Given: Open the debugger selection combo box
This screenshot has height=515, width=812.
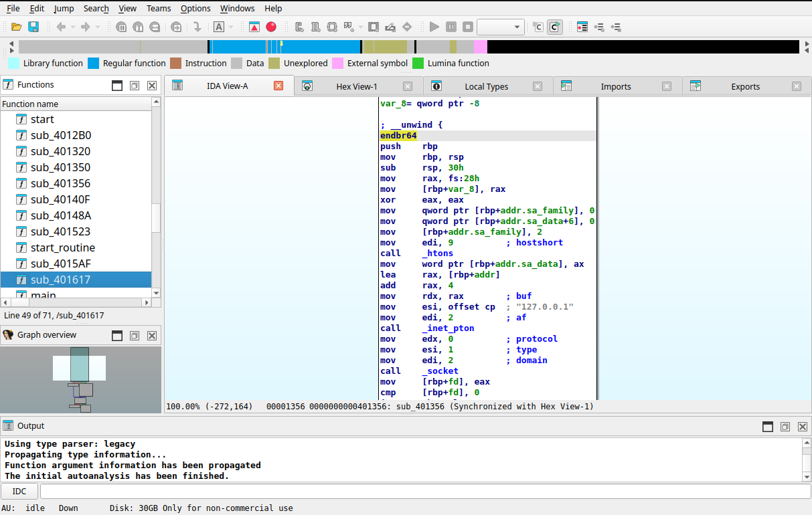Looking at the screenshot, I should point(501,27).
